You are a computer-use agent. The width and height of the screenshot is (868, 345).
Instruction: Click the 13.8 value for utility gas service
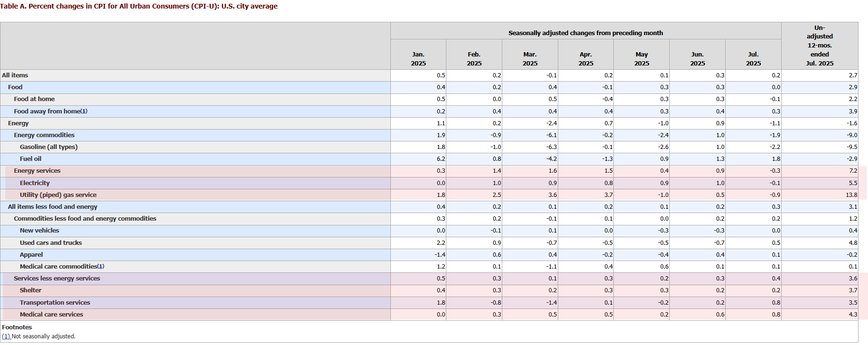tap(851, 195)
